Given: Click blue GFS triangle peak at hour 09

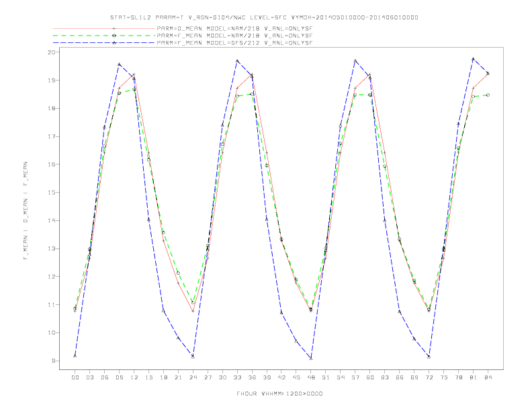Looking at the screenshot, I should [x=119, y=64].
